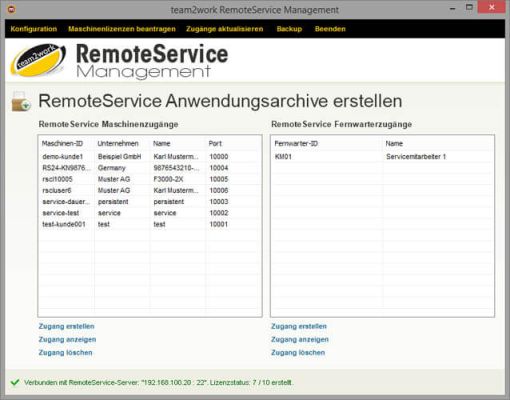Image resolution: width=510 pixels, height=400 pixels.
Task: Click Beenden to quit the application
Action: (330, 29)
